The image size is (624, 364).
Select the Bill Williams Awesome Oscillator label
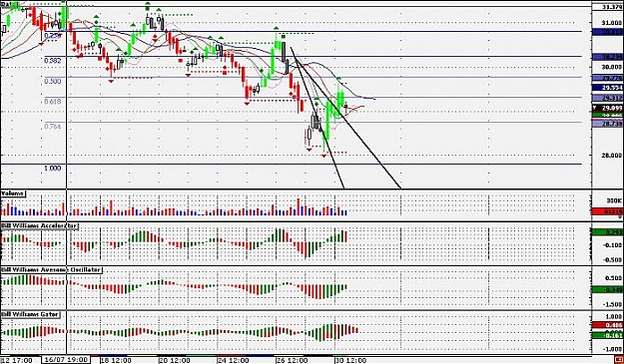(51, 270)
